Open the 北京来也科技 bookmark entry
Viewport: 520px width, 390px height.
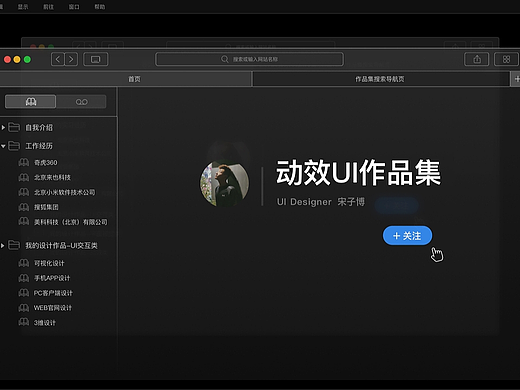pyautogui.click(x=52, y=177)
